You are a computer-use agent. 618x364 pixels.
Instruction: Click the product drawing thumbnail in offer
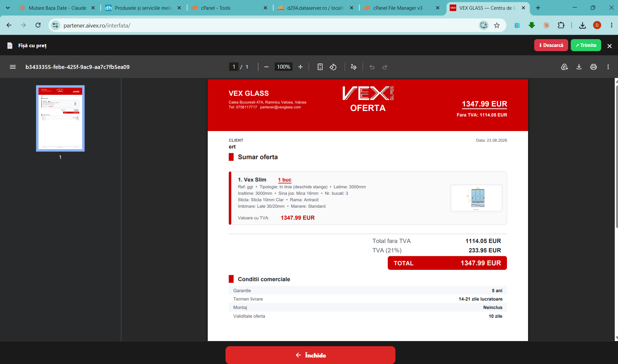pos(476,198)
